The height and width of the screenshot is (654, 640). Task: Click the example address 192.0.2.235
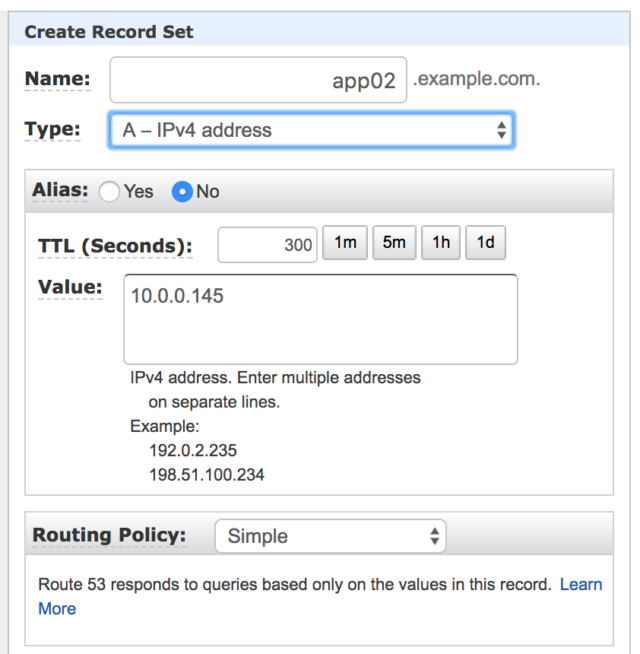[193, 450]
